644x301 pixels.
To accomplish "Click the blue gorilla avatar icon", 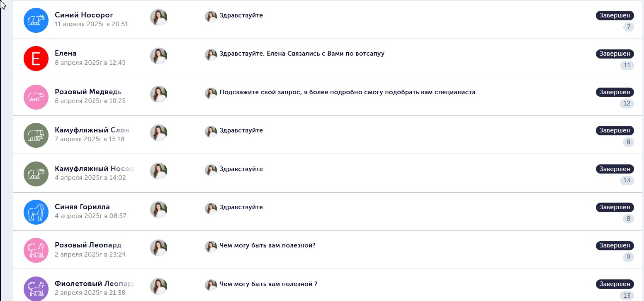I will click(x=36, y=212).
